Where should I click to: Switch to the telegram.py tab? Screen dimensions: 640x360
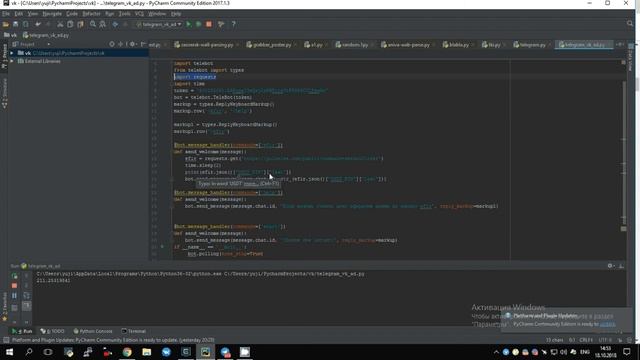(x=532, y=45)
